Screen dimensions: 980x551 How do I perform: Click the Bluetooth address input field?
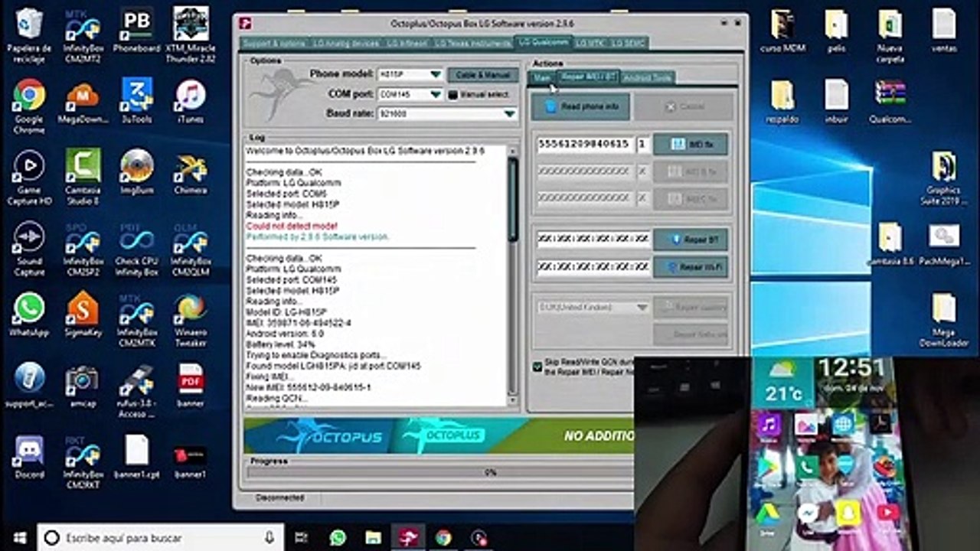click(593, 240)
